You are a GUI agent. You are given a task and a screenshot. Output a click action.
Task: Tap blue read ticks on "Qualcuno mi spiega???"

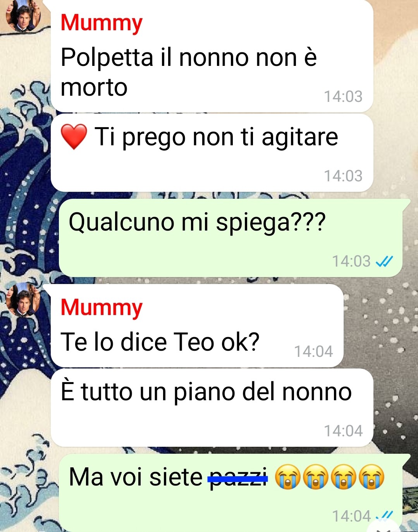tap(384, 262)
